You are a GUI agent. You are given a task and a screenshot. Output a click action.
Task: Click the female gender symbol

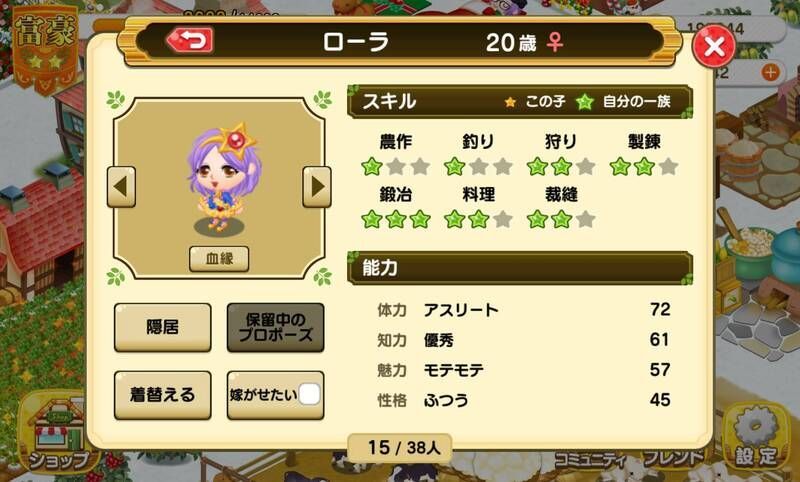tap(555, 42)
